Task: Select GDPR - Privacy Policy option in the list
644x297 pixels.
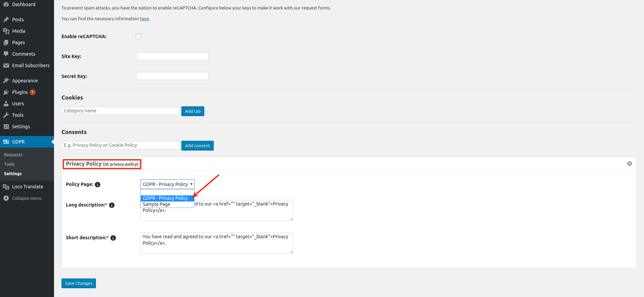Action: [165, 198]
